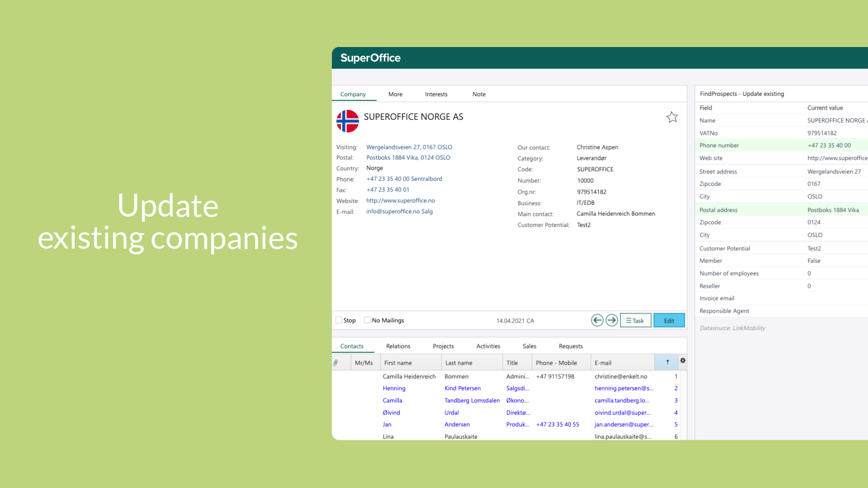This screenshot has height=488, width=868.
Task: Select Postal address row in FindProspects
Action: pyautogui.click(x=781, y=210)
